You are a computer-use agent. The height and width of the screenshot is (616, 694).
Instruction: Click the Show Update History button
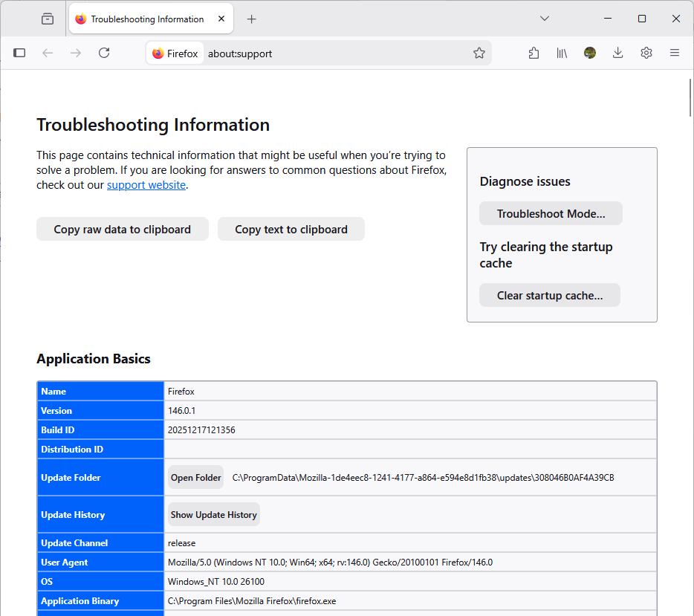(213, 514)
